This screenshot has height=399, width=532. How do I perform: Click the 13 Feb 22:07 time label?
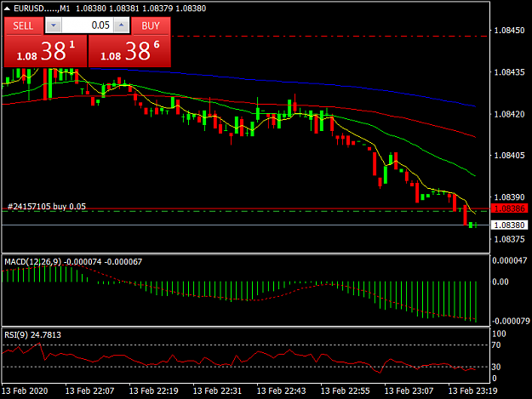[89, 390]
